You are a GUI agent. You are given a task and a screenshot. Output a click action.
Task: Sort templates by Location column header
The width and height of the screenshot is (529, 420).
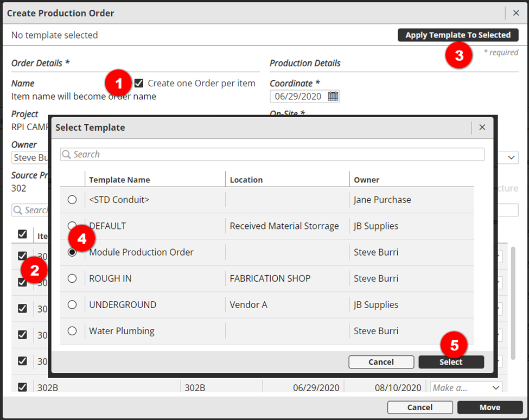246,180
